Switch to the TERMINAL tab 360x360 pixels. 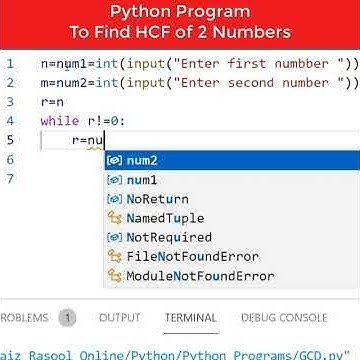(x=191, y=318)
